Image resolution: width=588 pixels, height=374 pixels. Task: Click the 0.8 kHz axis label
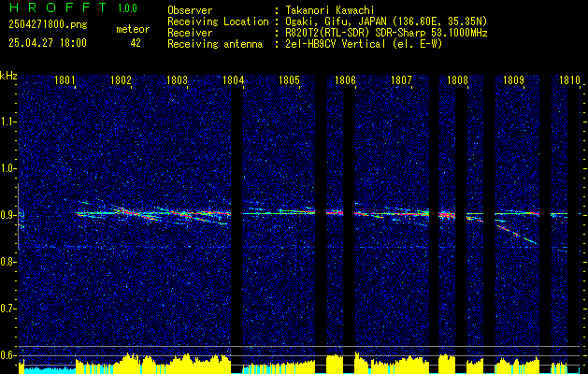click(8, 262)
